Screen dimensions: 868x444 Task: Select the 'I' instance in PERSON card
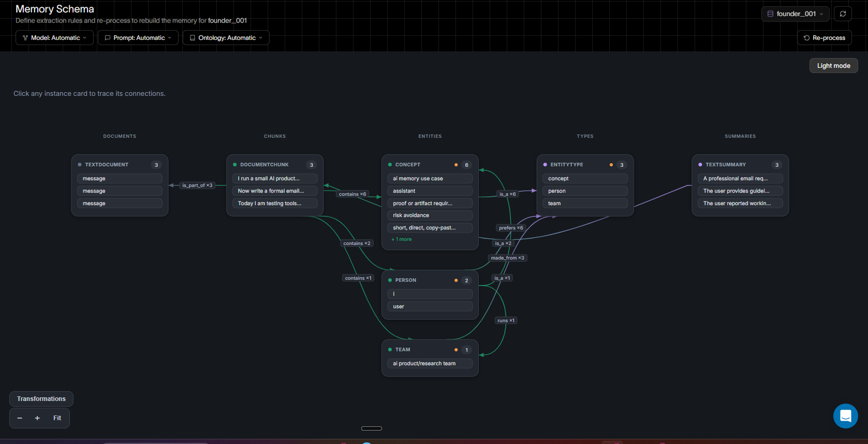point(430,294)
